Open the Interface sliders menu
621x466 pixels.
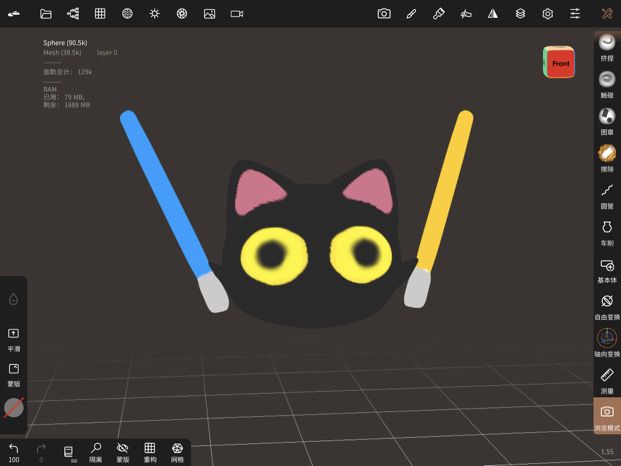(x=575, y=14)
